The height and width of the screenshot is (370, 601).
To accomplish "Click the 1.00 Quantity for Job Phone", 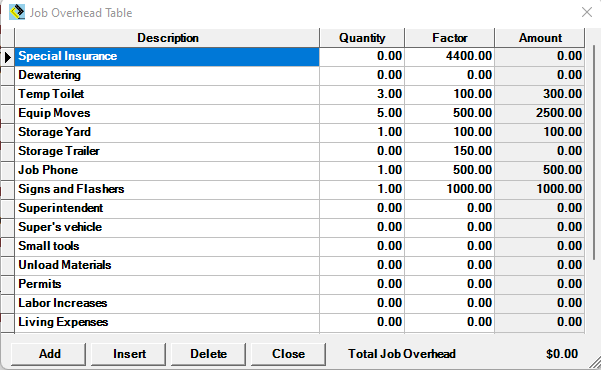I will point(362,171).
